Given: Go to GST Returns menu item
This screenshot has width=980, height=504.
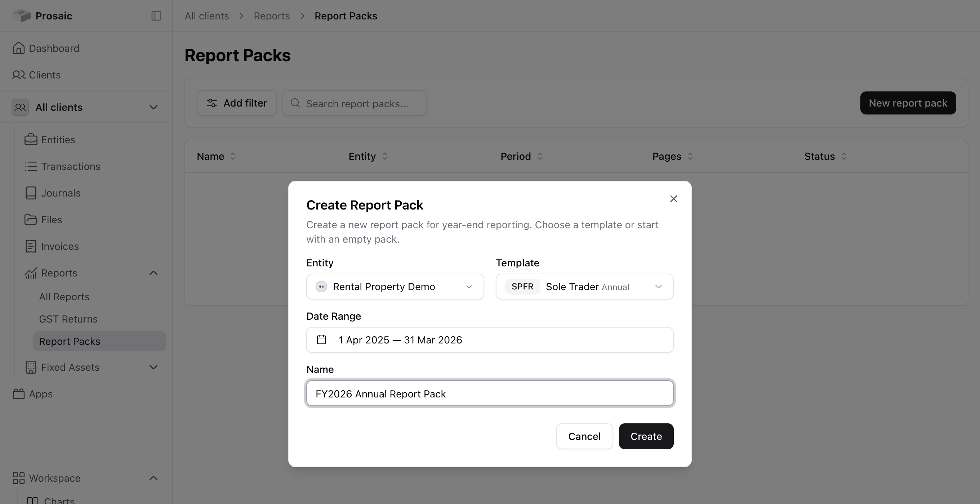Looking at the screenshot, I should [x=68, y=319].
